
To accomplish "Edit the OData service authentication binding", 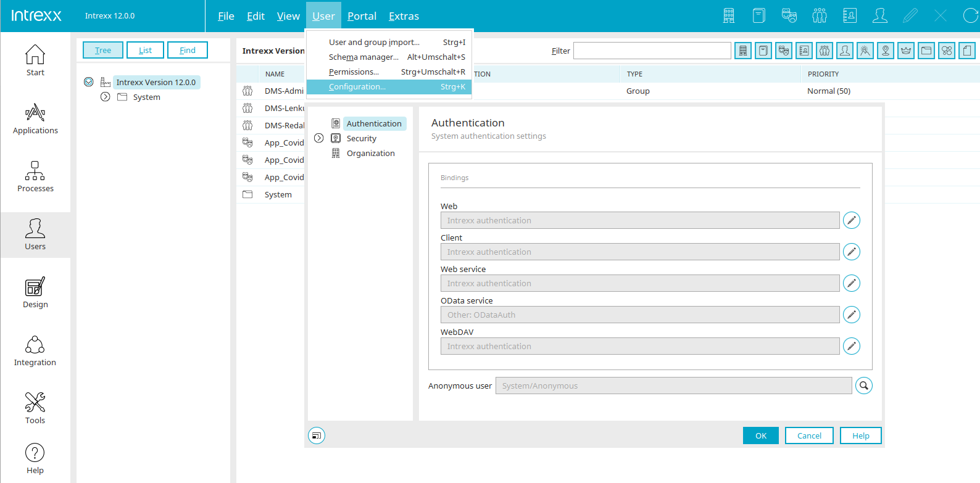I will tap(852, 315).
